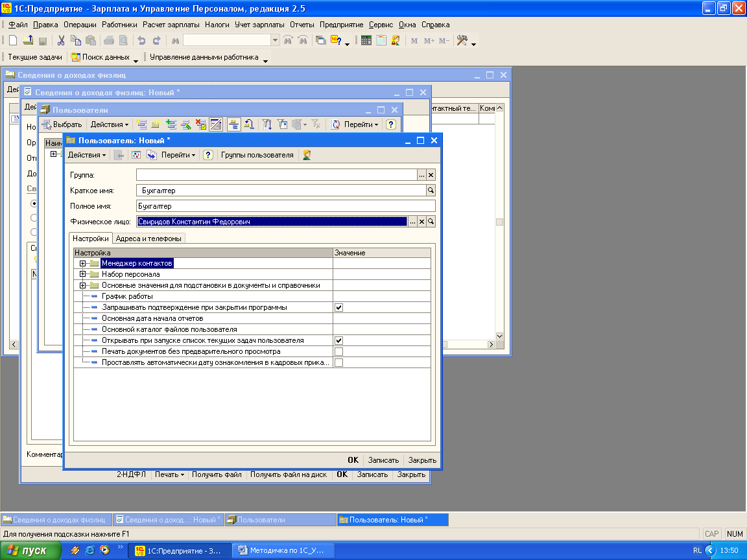Expand the Менеджер контактов tree node
Viewport: 747px width, 560px height.
click(82, 263)
